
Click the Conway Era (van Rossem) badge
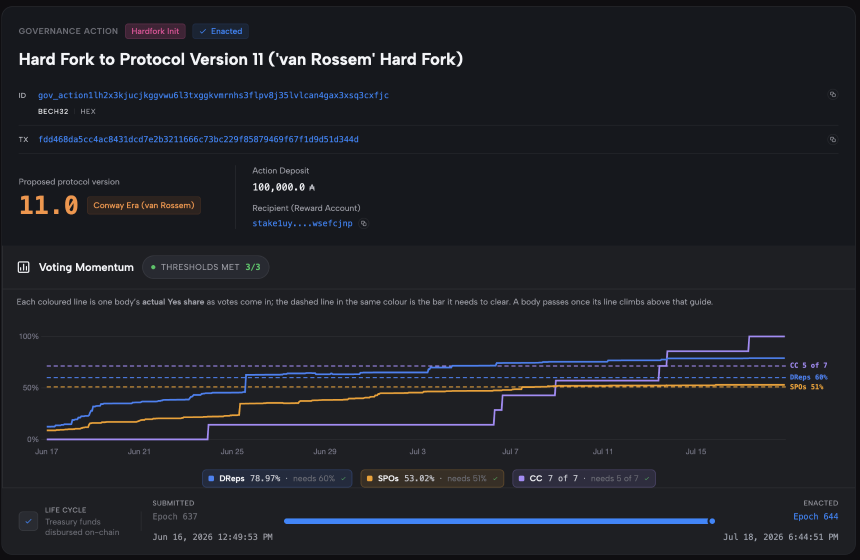coord(144,205)
